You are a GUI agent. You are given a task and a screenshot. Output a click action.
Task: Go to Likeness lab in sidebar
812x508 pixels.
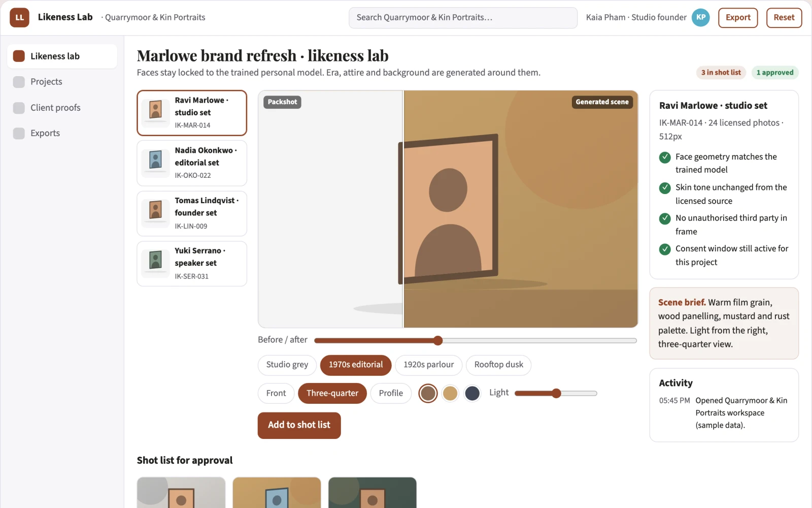click(62, 56)
